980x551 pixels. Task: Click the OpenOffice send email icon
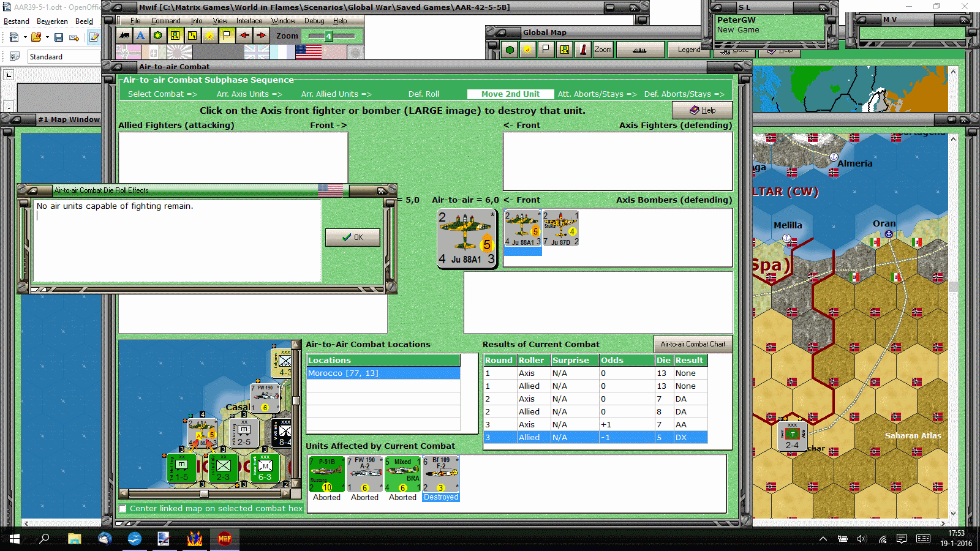(x=74, y=37)
